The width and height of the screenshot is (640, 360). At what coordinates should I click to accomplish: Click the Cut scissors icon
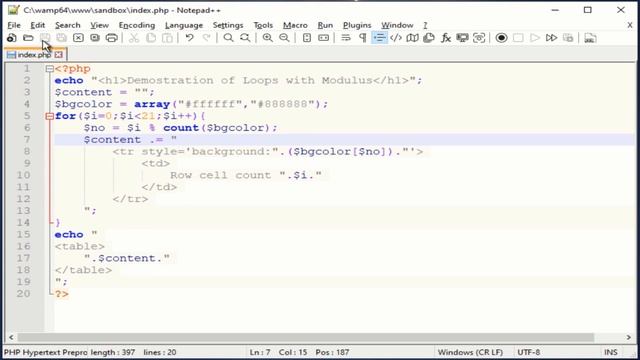tap(134, 38)
